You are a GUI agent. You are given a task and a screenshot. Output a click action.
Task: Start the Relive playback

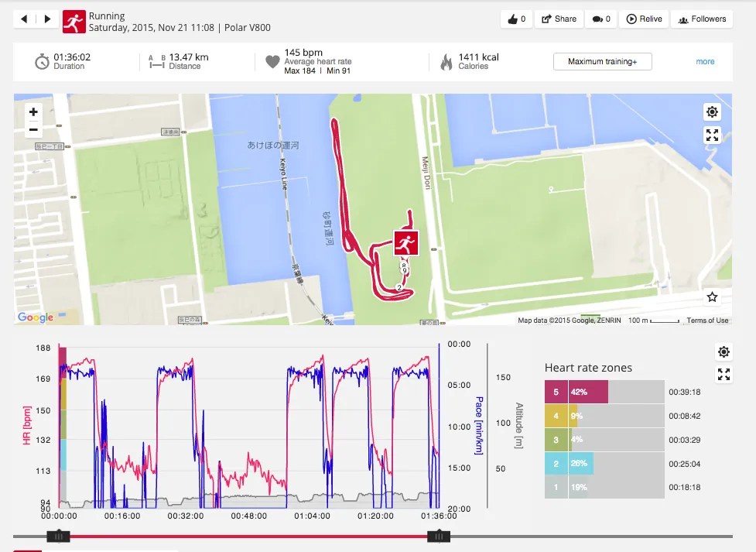[x=644, y=19]
